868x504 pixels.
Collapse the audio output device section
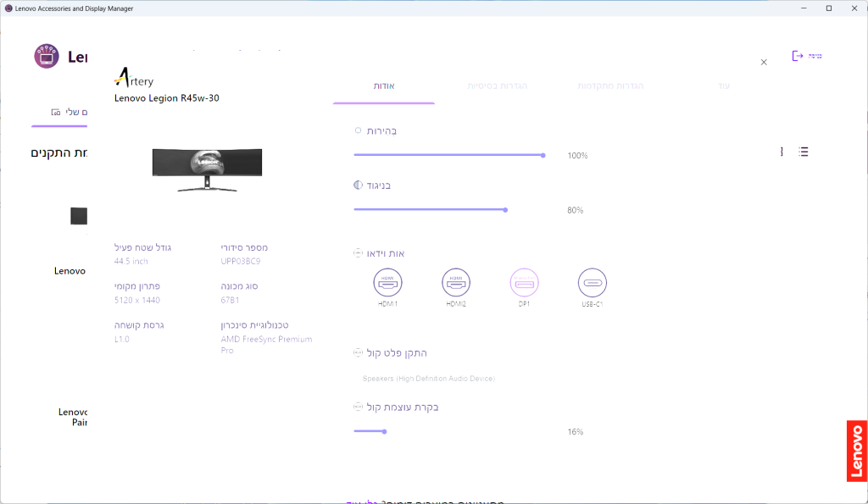click(359, 352)
